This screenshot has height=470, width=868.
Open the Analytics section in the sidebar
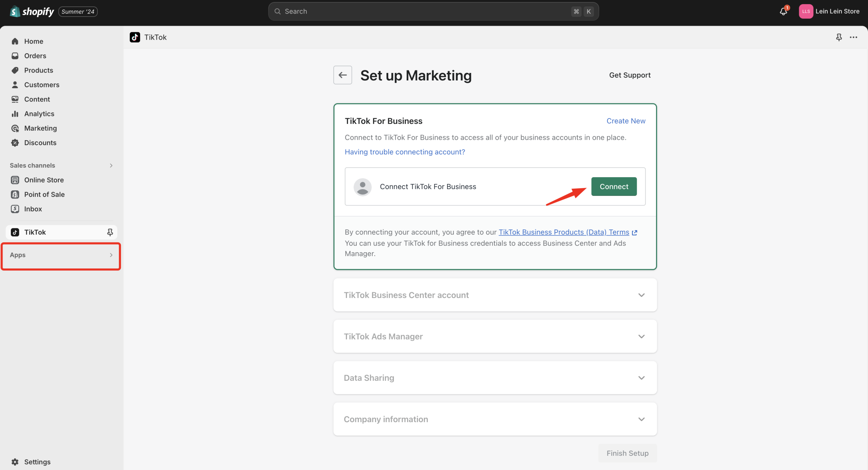(39, 114)
